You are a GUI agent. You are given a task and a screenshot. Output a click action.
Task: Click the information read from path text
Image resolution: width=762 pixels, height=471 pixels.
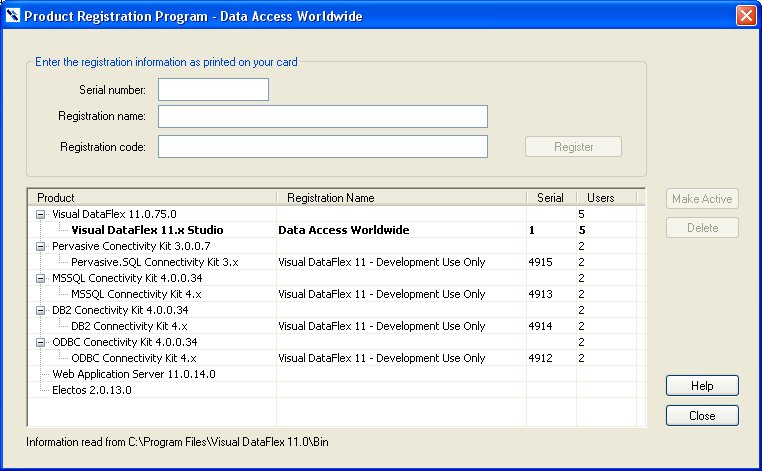click(x=177, y=442)
